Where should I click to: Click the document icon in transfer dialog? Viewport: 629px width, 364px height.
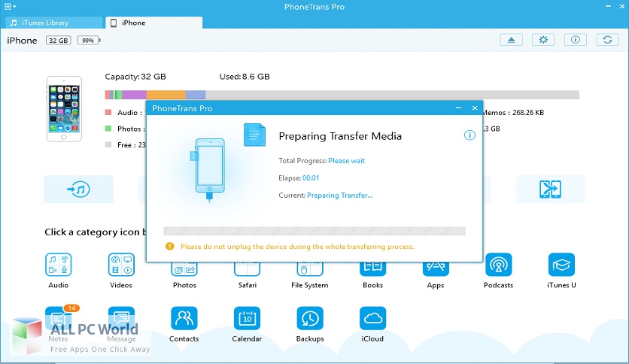point(255,135)
